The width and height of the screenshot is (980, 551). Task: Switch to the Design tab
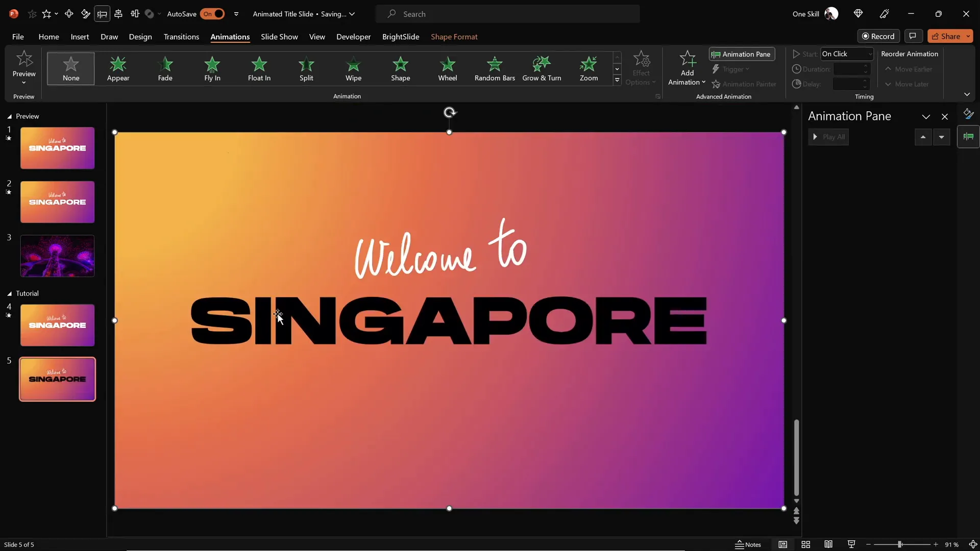[x=140, y=37]
